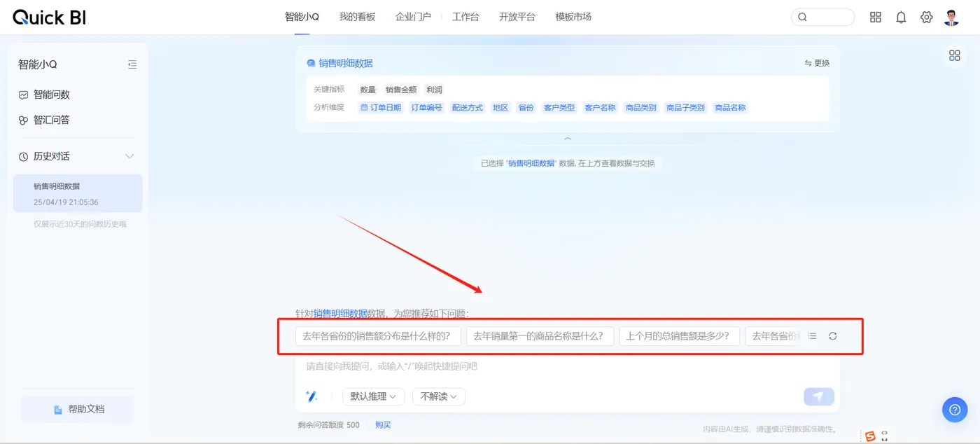This screenshot has width=980, height=444.
Task: Open 企业门户 in the top navigation
Action: pyautogui.click(x=413, y=17)
